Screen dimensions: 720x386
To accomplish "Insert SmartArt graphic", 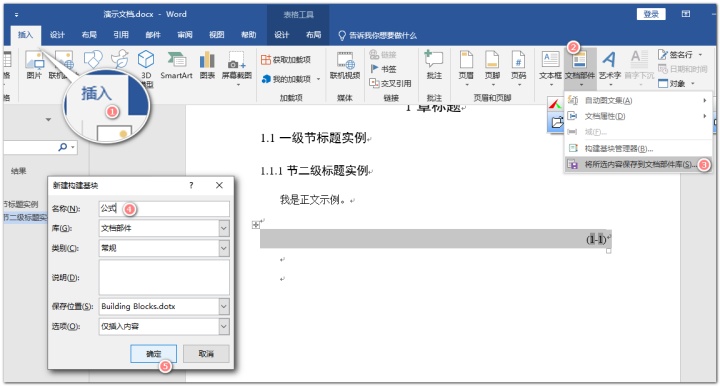I will click(176, 65).
